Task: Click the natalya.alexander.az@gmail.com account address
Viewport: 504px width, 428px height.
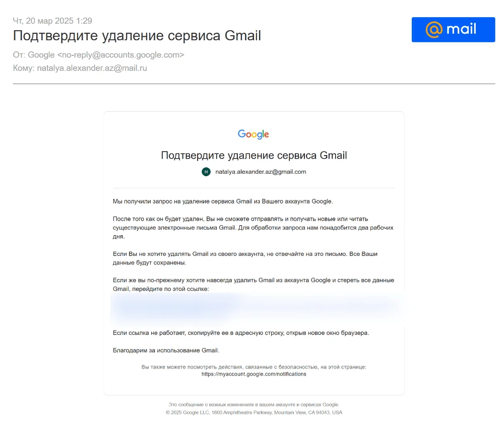Action: point(261,172)
